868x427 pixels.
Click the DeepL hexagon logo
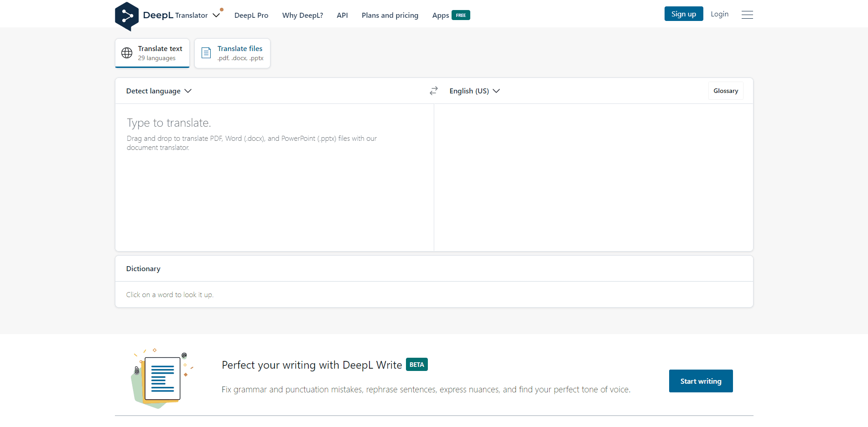pos(127,16)
